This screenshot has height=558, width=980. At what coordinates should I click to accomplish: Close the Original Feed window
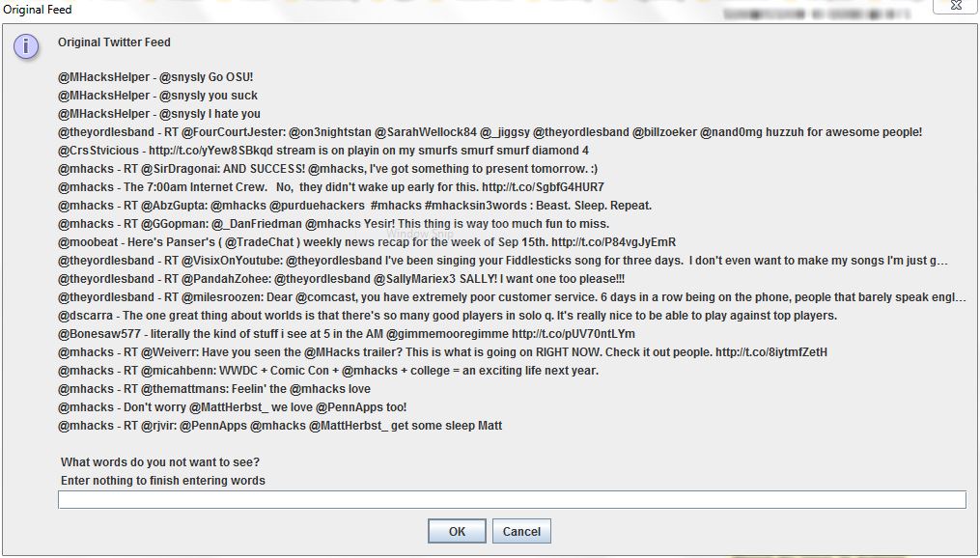(956, 6)
